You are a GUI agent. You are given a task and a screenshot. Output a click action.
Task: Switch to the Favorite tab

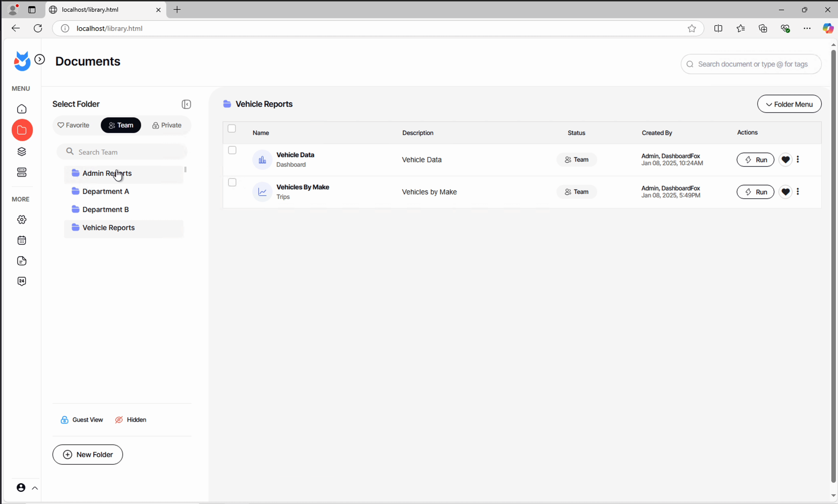coord(73,125)
